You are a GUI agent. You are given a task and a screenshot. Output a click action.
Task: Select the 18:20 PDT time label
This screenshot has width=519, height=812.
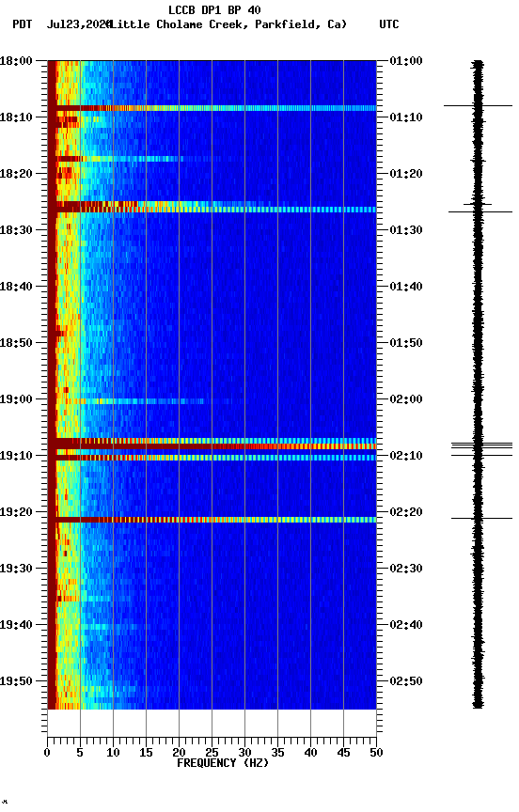click(x=16, y=174)
